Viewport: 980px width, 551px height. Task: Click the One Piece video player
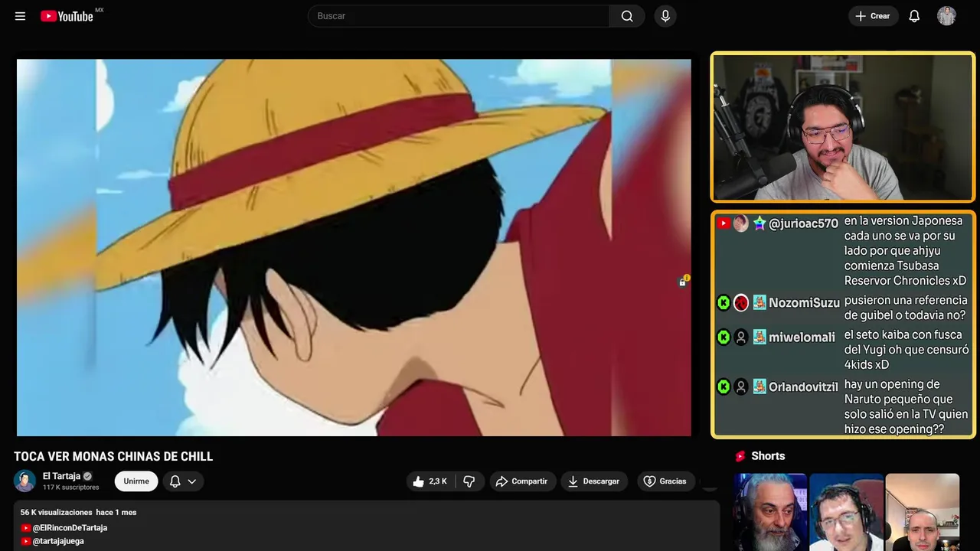pyautogui.click(x=354, y=247)
